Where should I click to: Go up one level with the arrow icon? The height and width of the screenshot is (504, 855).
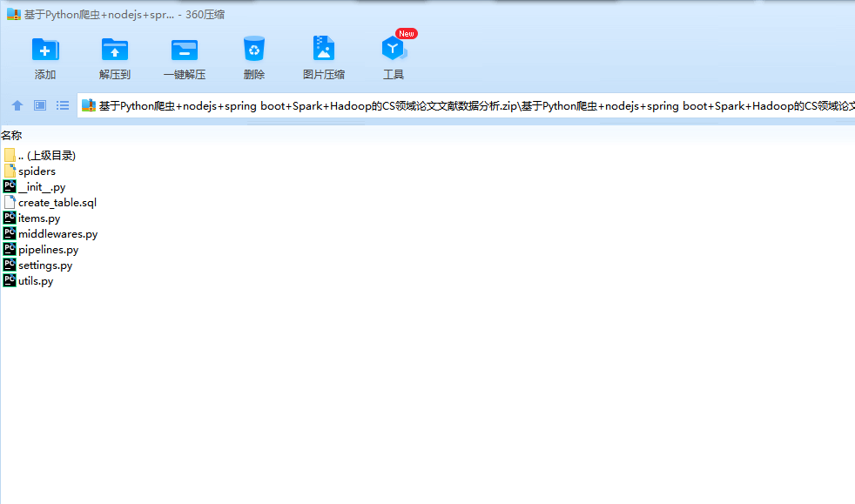[17, 105]
